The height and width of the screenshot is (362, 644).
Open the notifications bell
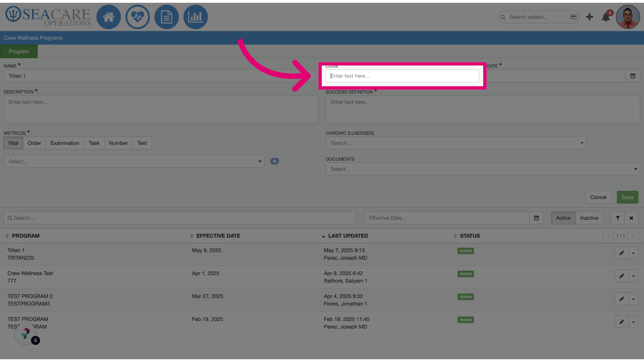[x=606, y=17]
